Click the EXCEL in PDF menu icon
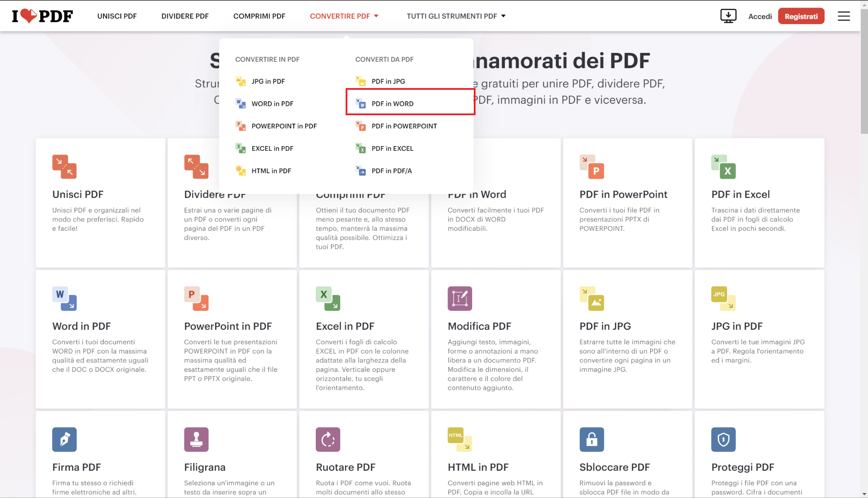This screenshot has width=868, height=498. pos(241,148)
